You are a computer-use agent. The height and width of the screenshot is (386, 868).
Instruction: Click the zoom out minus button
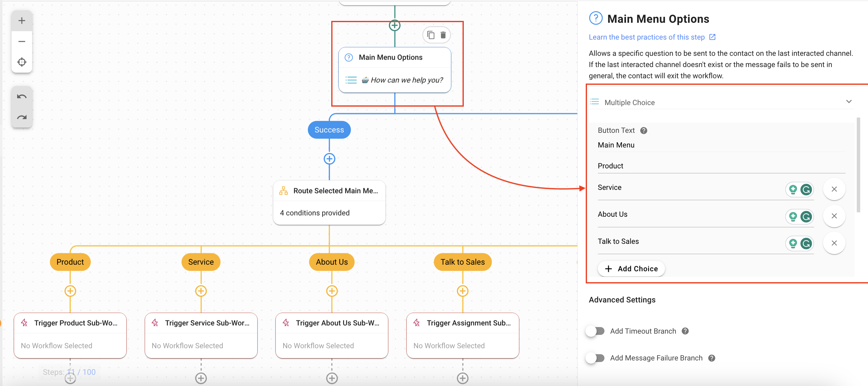(22, 41)
